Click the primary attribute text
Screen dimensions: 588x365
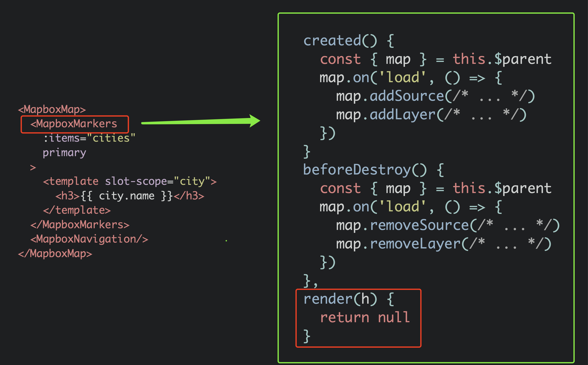64,153
